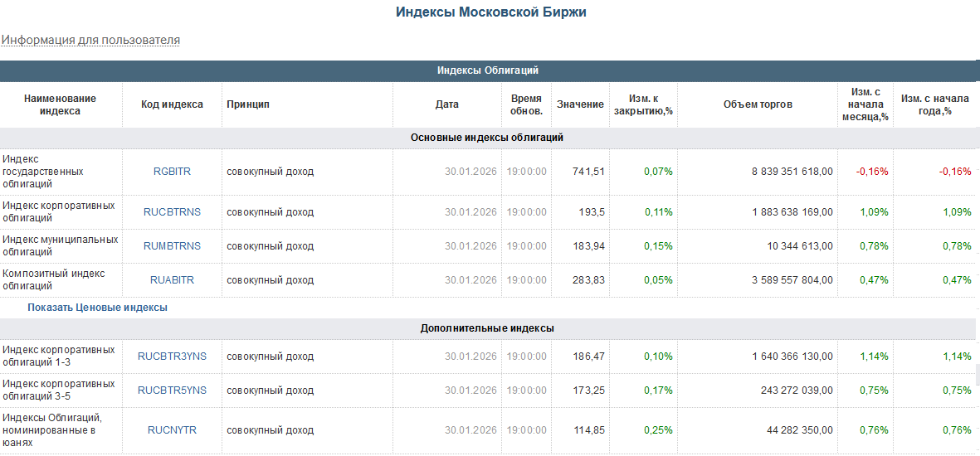
Task: Click value 186,47 in RUCBTR3YNS row
Action: [x=589, y=356]
